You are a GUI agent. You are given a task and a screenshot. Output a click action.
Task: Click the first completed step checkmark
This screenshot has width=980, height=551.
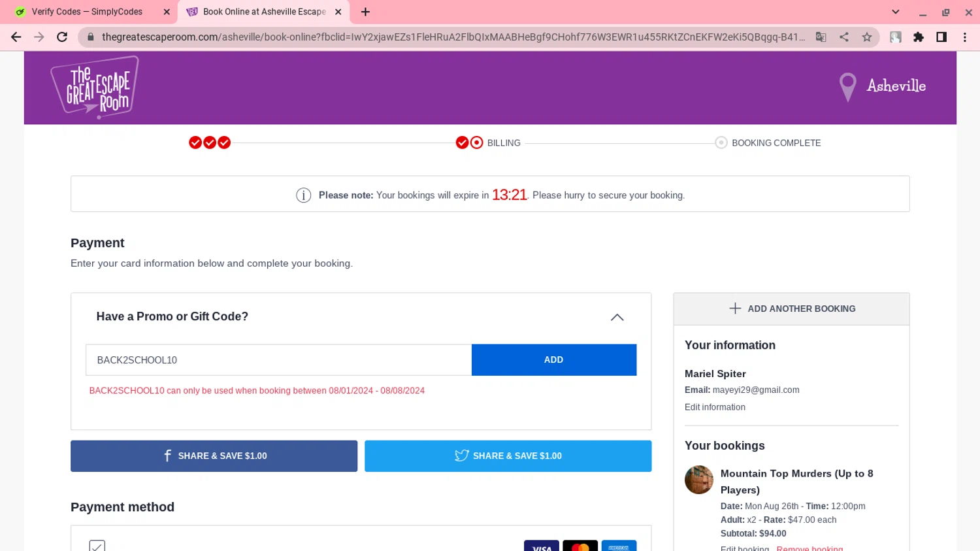coord(195,142)
